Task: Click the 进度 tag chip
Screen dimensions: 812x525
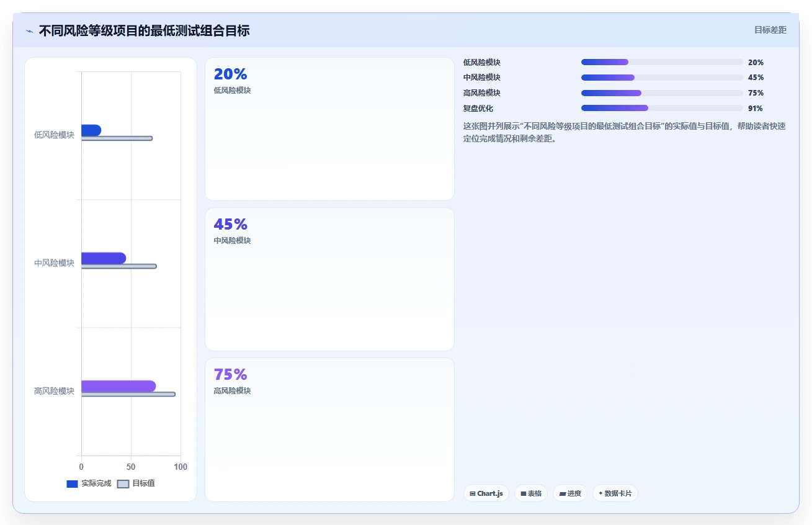Action: click(570, 493)
